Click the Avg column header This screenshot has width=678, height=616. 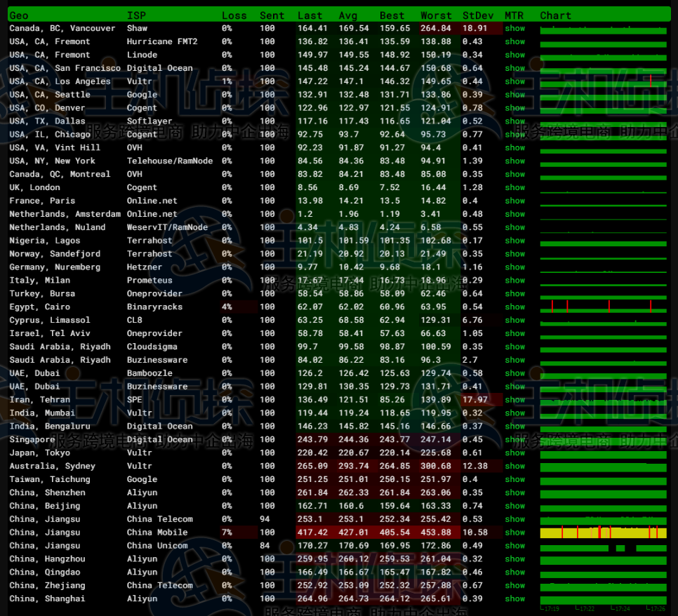pyautogui.click(x=348, y=15)
